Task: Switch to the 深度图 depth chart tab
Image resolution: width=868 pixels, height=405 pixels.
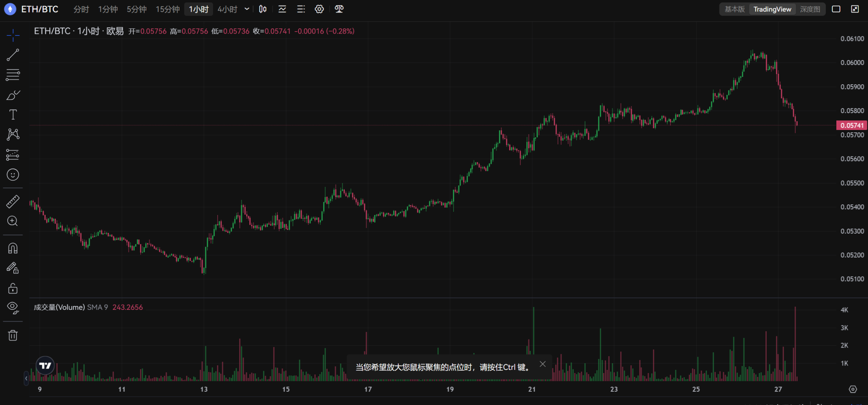Action: 810,9
